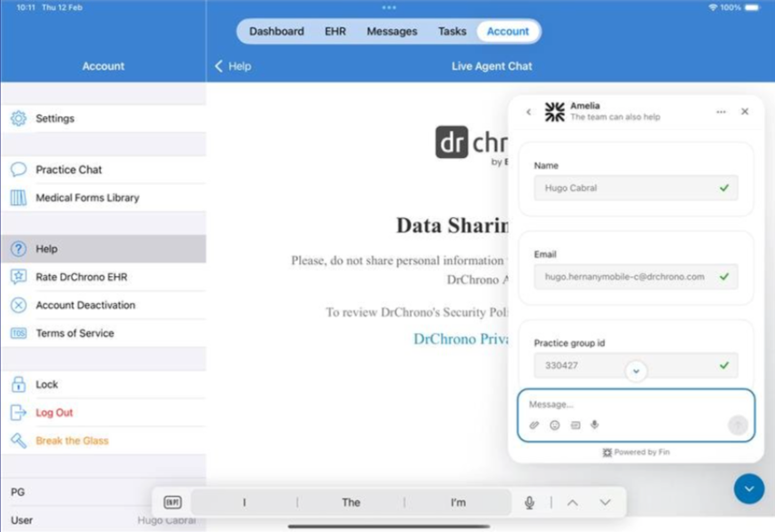Insert the suggested word "I"

244,502
